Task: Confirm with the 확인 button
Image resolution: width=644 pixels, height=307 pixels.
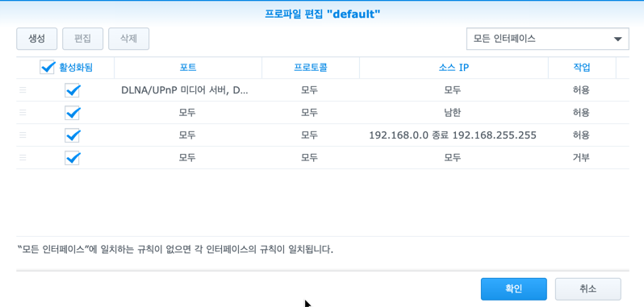Action: (x=514, y=289)
